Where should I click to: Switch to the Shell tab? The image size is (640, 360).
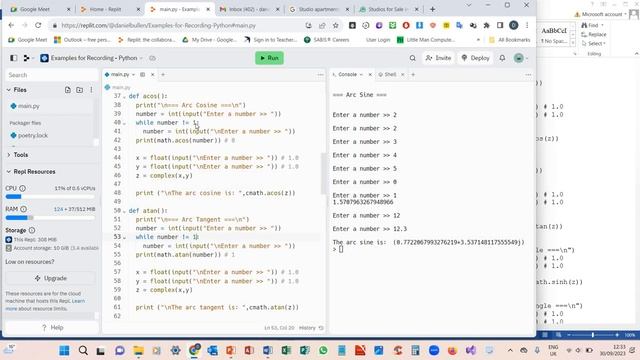[387, 74]
